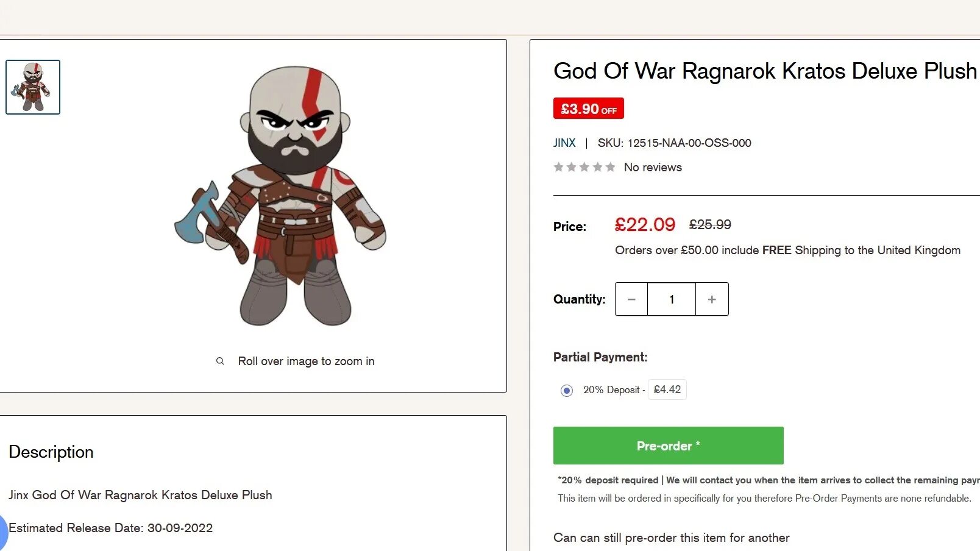Increase quantity with the plus button
The image size is (980, 551).
tap(712, 299)
